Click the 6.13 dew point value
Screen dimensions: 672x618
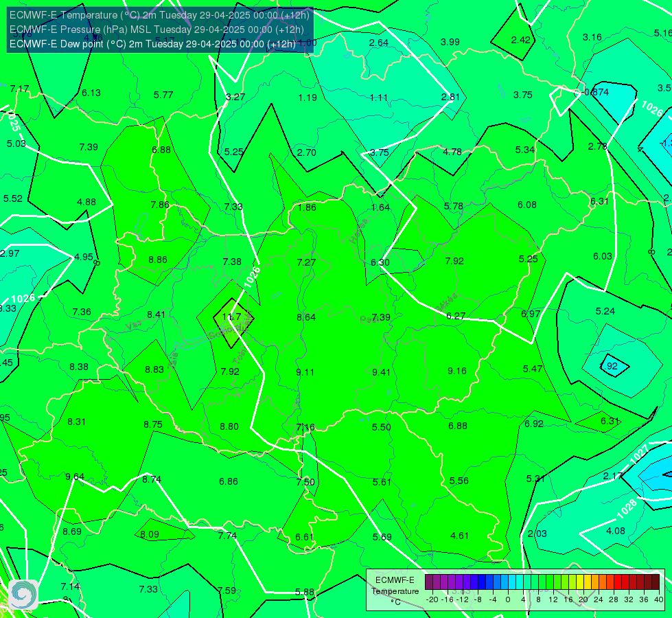point(91,93)
